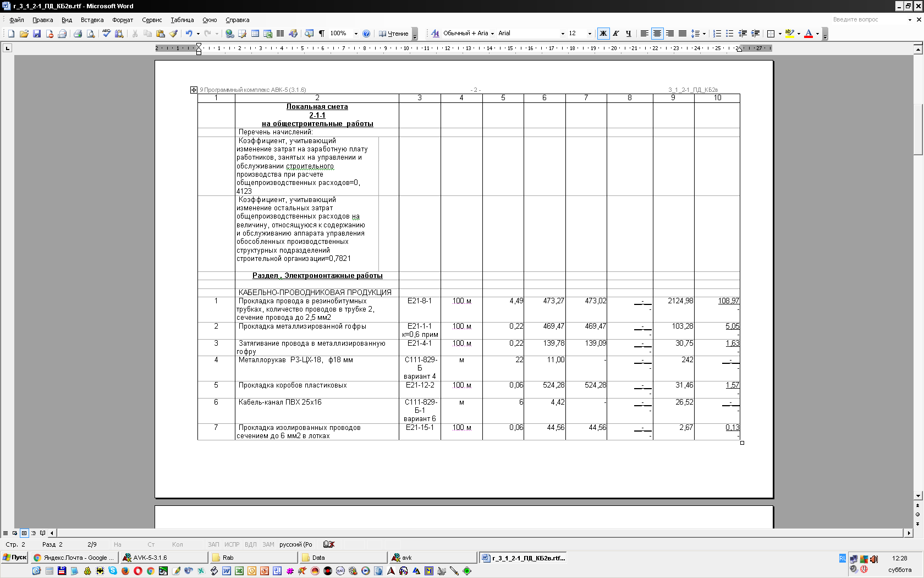Open the Styles and Formatting pane
Screen dimensions: 924x578
coord(435,34)
